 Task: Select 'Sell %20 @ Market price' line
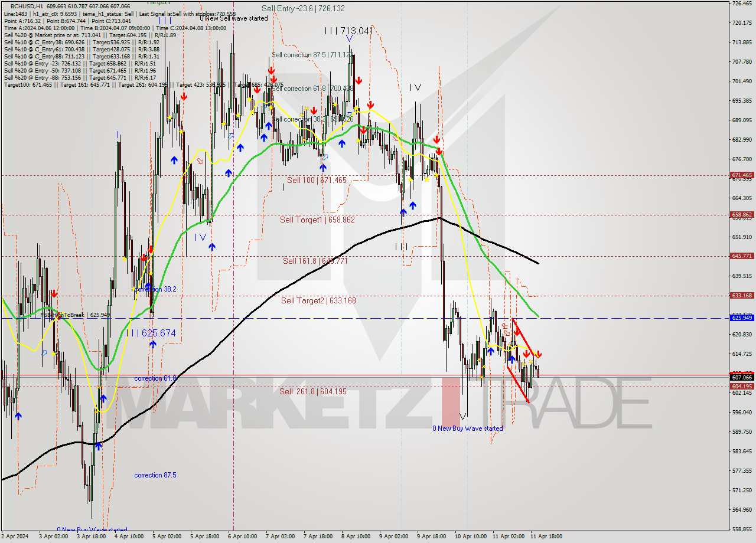point(90,35)
